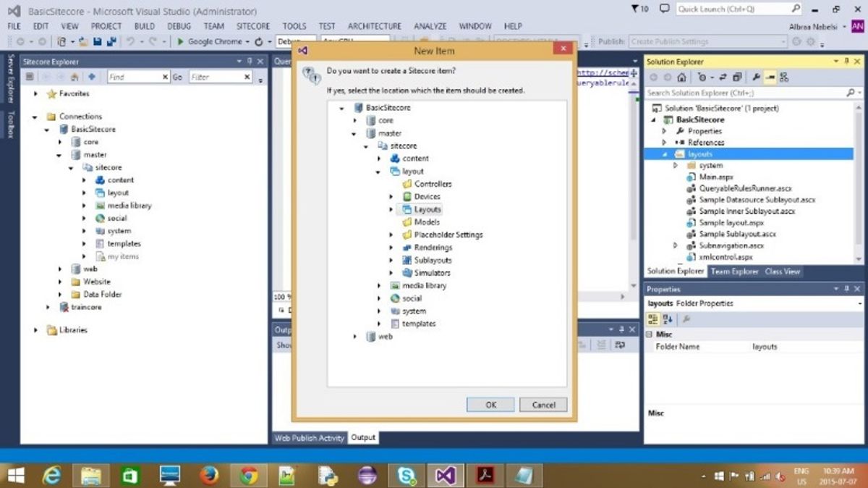Open the TOOLS menu
Viewport: 868px width, 488px height.
click(294, 26)
